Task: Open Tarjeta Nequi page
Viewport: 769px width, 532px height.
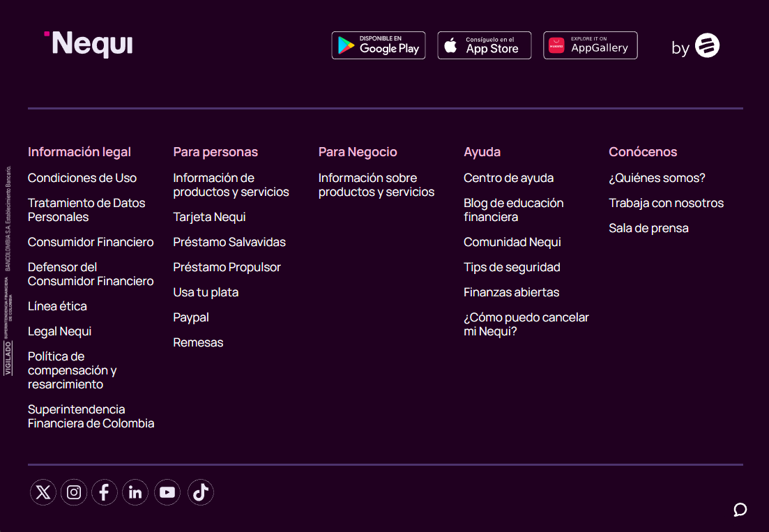Action: coord(209,217)
